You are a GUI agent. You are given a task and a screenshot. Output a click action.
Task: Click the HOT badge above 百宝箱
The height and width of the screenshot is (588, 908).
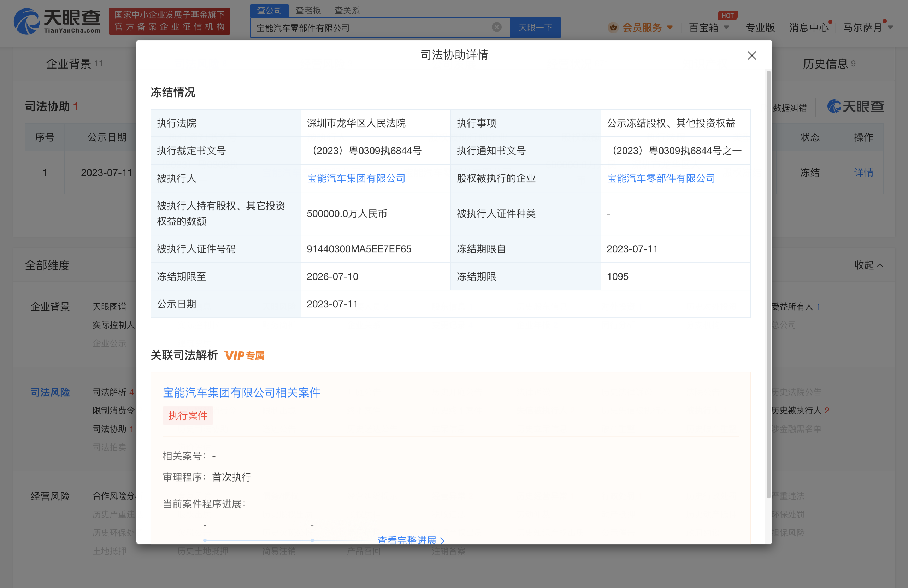tap(727, 15)
